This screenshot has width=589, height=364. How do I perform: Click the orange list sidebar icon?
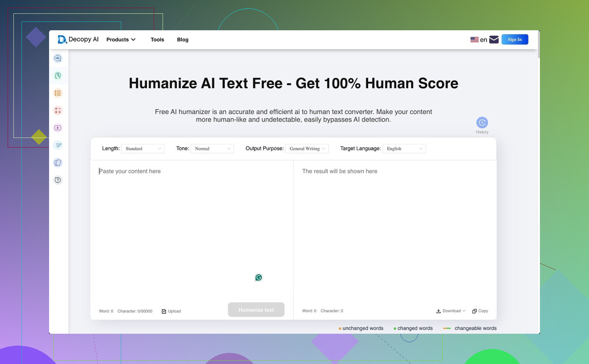pos(58,93)
